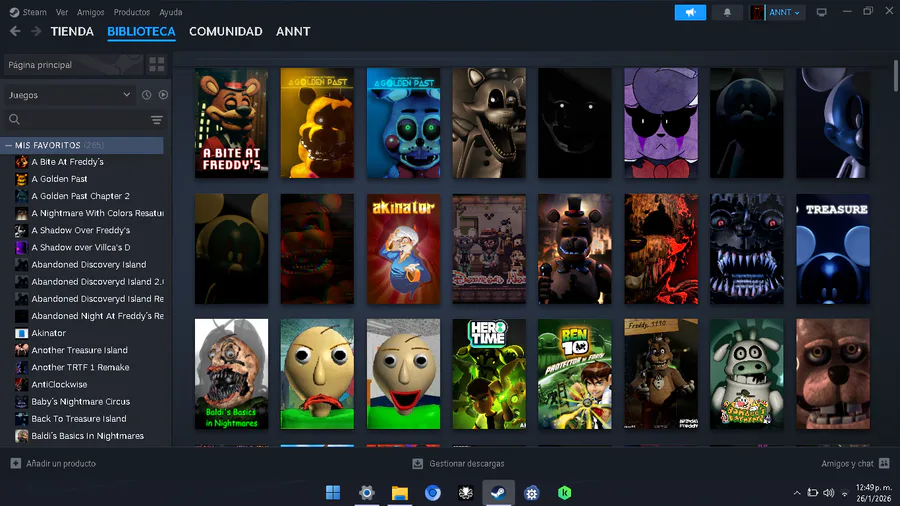Open Baldi's Basics in Nightmares cover
The width and height of the screenshot is (900, 506).
click(231, 374)
